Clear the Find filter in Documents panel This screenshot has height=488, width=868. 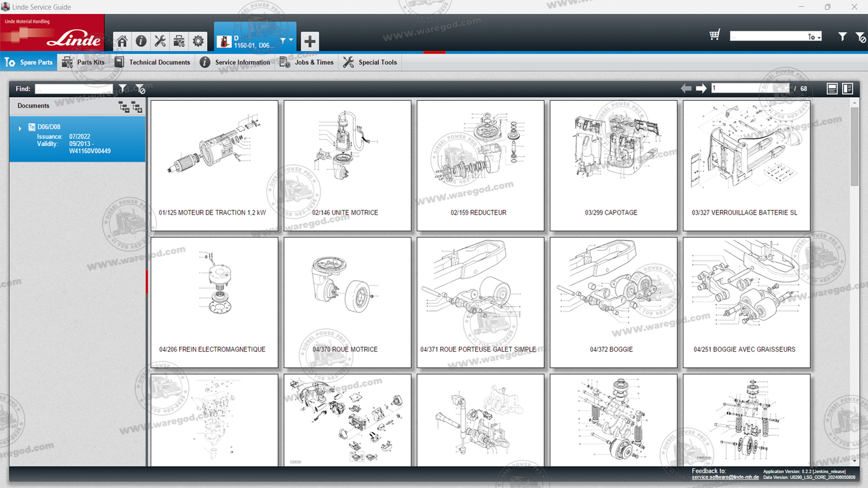140,89
